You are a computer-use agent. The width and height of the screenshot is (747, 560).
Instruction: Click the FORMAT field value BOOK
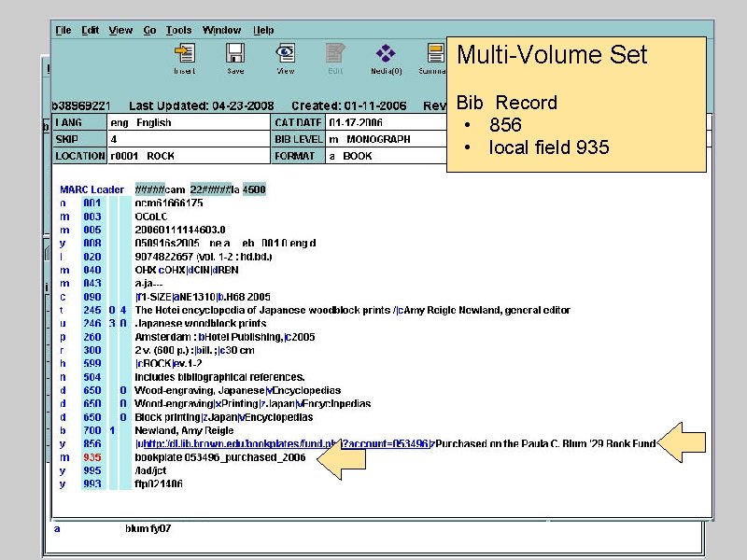point(387,156)
